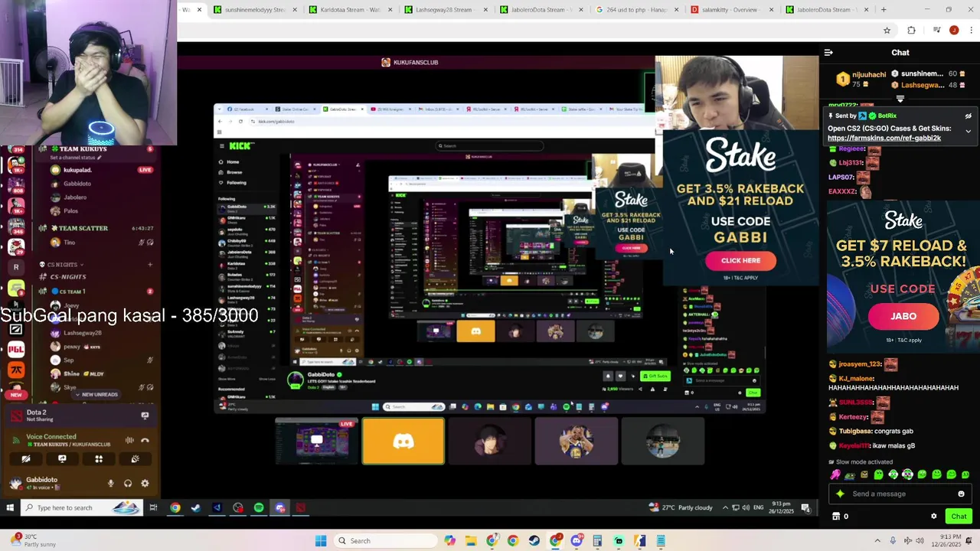Expand chat leaderboard arrow below nijuuhachi
The width and height of the screenshot is (980, 551).
point(900,99)
